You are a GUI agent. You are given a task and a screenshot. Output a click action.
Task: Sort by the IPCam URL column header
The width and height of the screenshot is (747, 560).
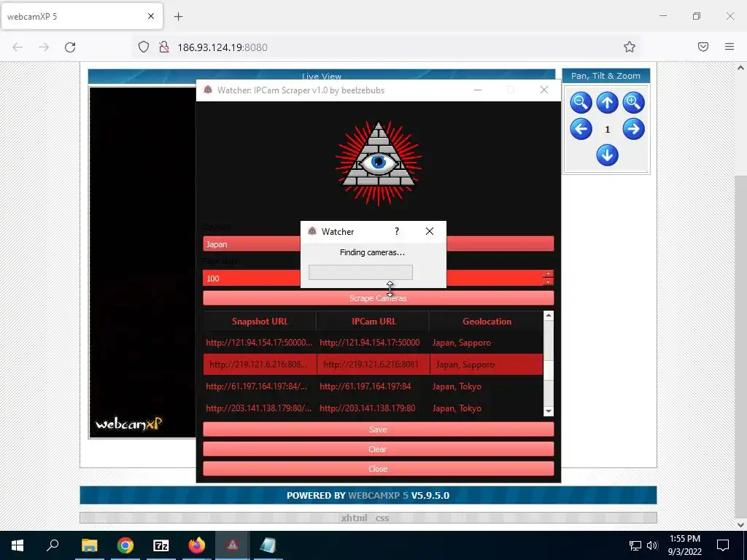[373, 322]
